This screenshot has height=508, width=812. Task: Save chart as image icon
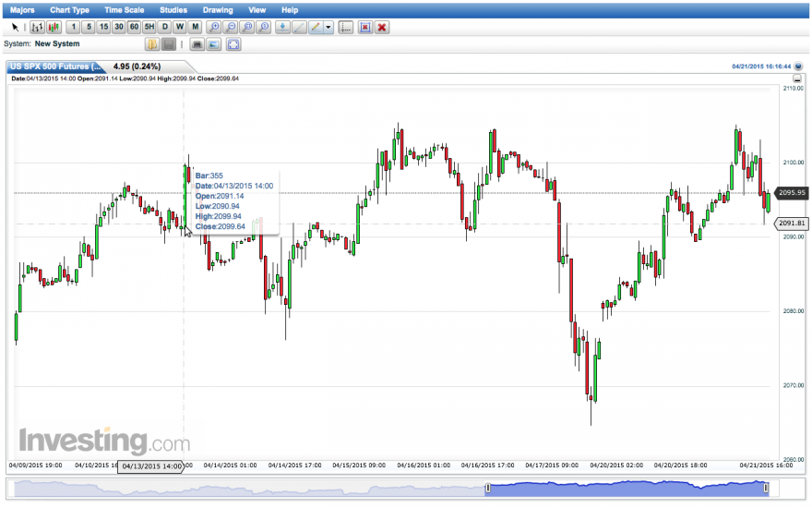coord(214,44)
